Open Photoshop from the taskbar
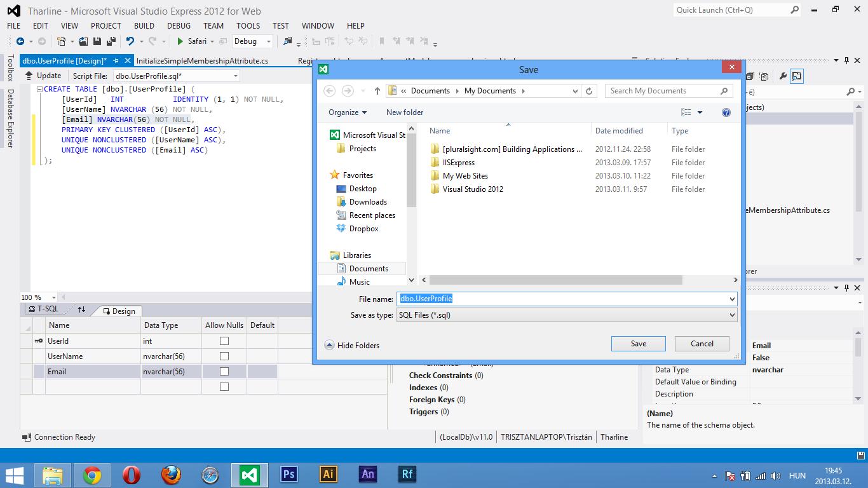Screen dimensions: 868x488 point(289,475)
